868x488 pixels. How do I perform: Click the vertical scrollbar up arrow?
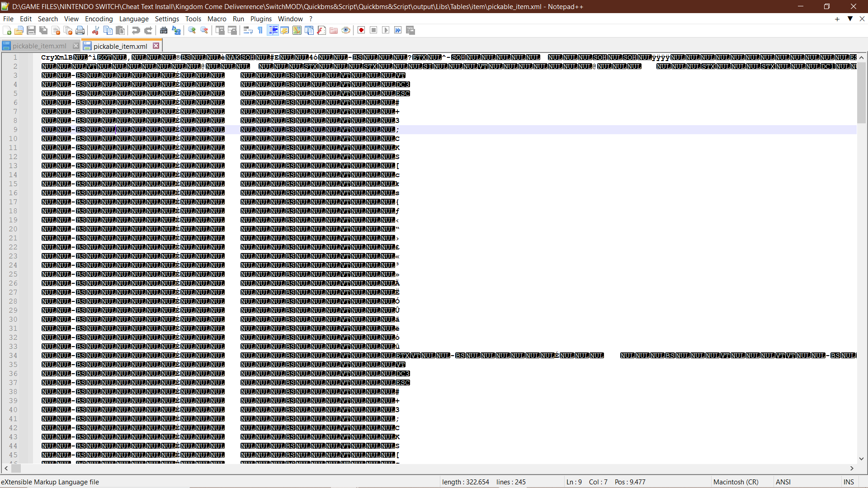(x=861, y=57)
